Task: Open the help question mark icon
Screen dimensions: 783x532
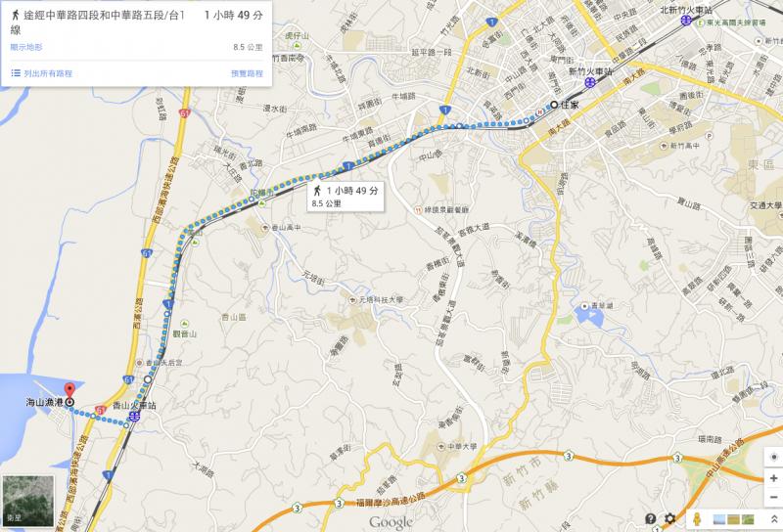Action: [x=650, y=518]
